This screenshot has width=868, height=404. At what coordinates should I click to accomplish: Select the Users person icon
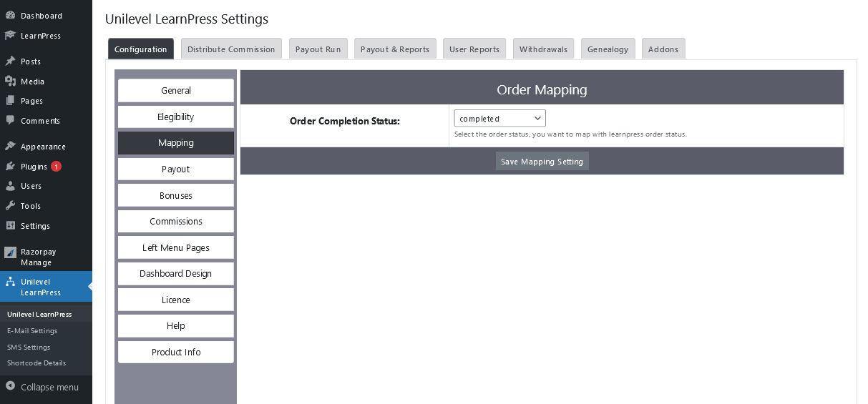click(x=10, y=186)
